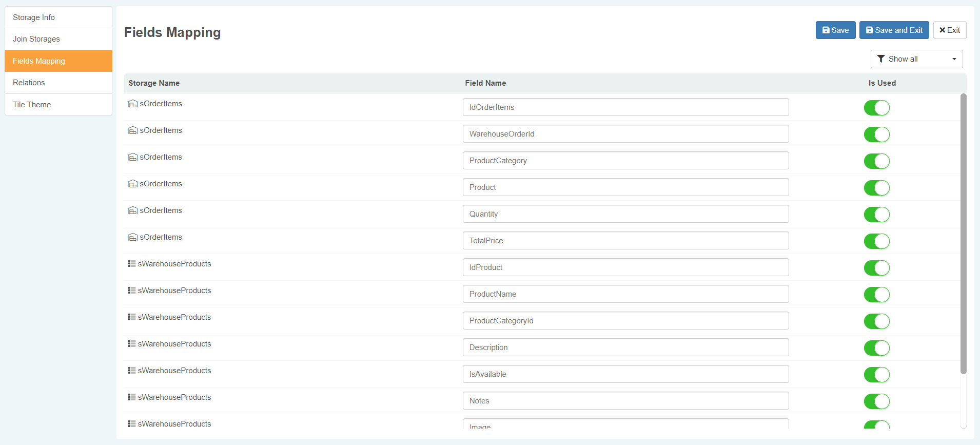
Task: Click the list icon in the Notes row
Action: (132, 397)
